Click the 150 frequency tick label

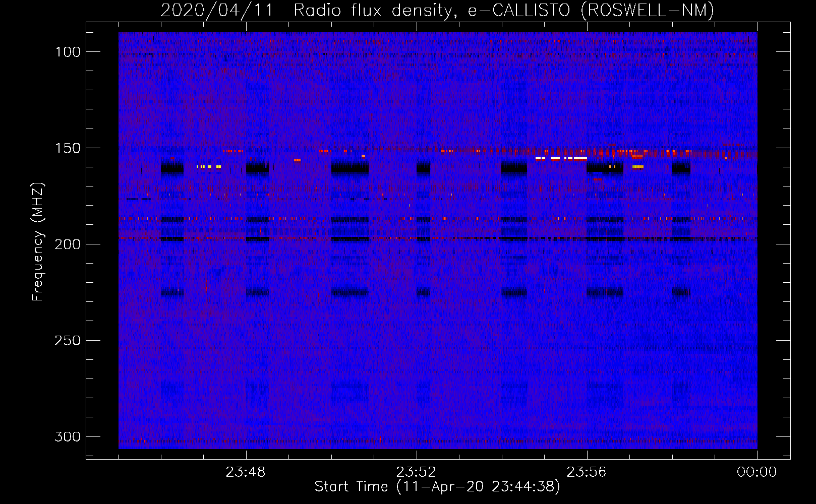[x=68, y=148]
